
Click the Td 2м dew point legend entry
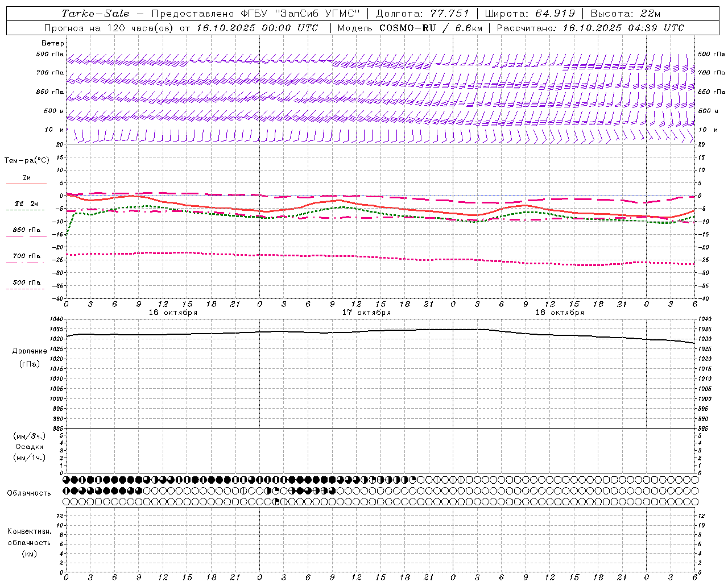(26, 203)
